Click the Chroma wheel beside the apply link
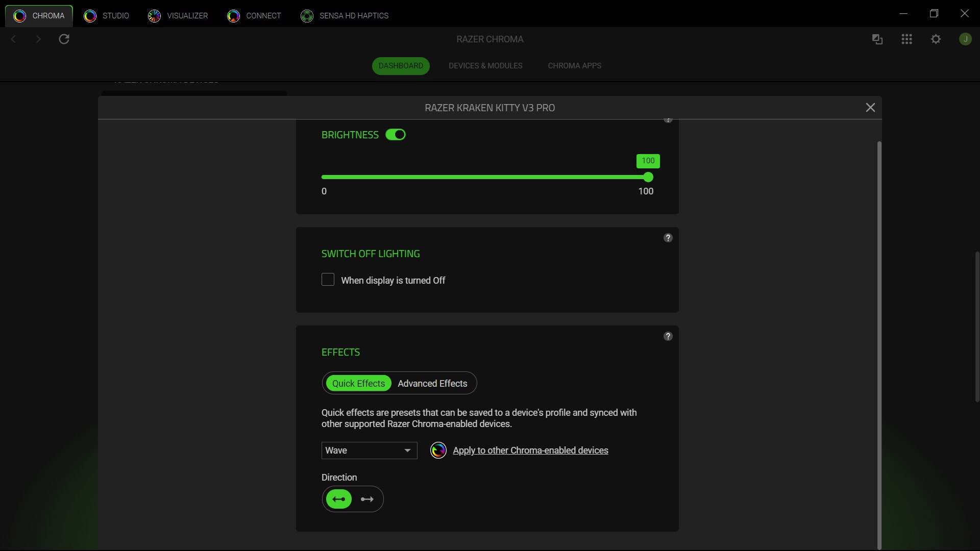 click(438, 450)
